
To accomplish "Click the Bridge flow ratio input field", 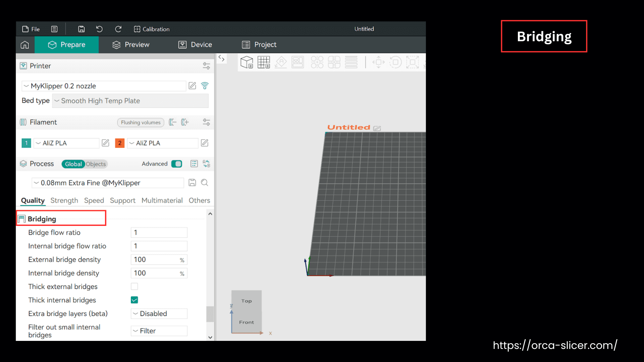I will coord(159,233).
